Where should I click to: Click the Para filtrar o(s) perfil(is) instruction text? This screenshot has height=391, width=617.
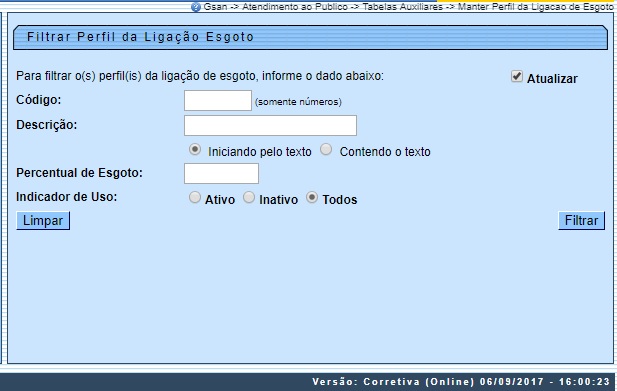click(x=200, y=76)
